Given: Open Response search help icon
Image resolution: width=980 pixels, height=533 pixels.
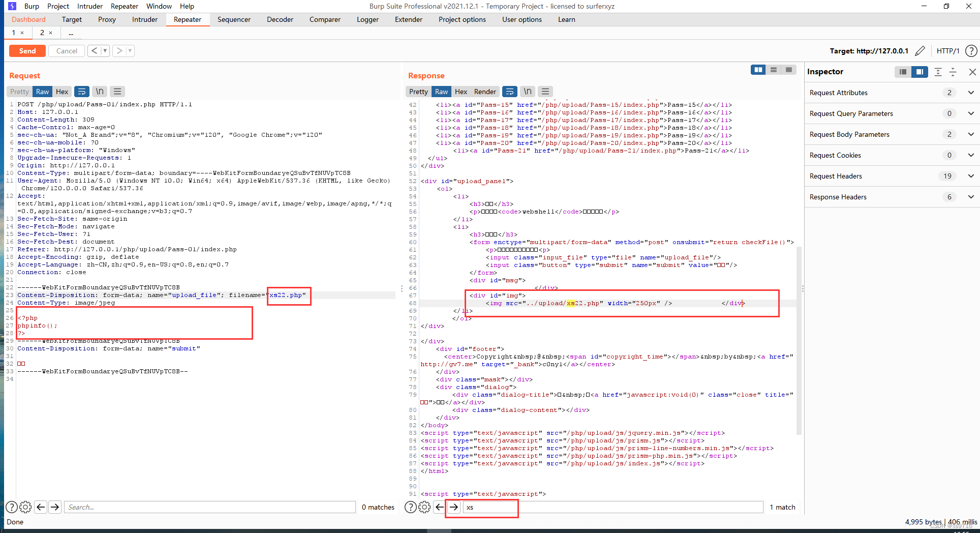Looking at the screenshot, I should pyautogui.click(x=410, y=507).
